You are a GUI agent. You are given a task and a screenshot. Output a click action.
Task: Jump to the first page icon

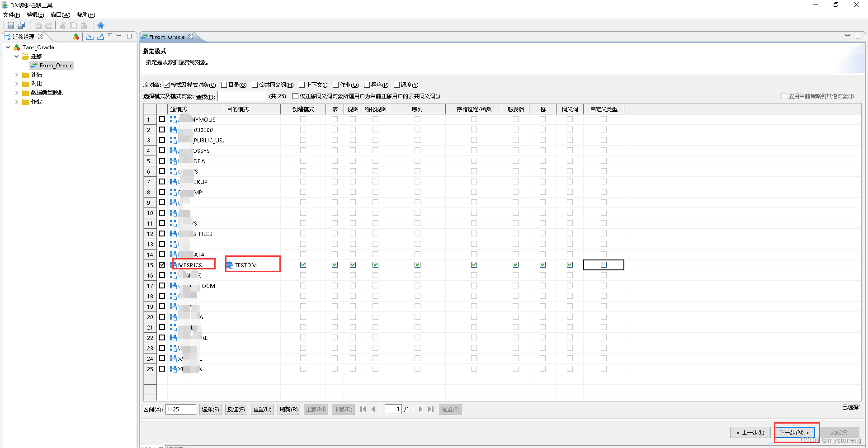coord(363,409)
